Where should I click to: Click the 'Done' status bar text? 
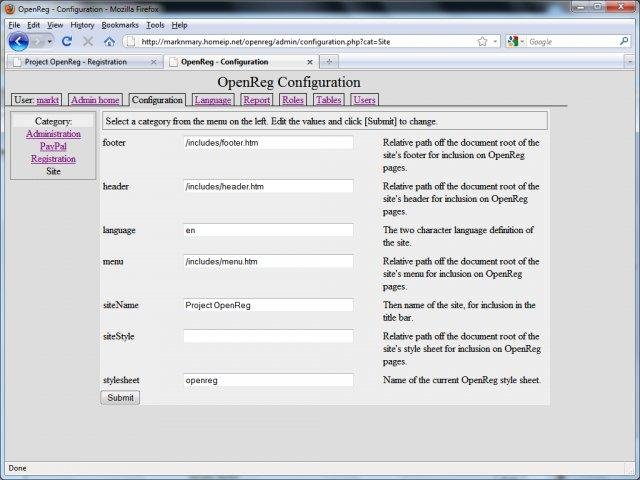(17, 468)
